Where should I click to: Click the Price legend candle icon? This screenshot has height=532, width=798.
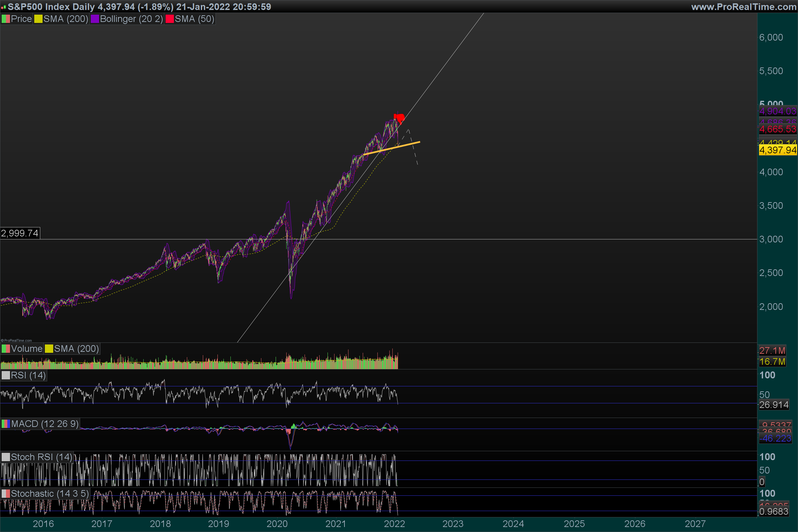point(6,19)
